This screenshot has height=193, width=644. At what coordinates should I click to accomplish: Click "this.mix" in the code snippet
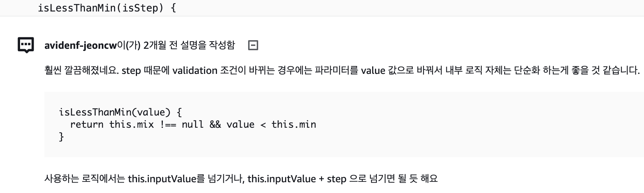point(131,124)
